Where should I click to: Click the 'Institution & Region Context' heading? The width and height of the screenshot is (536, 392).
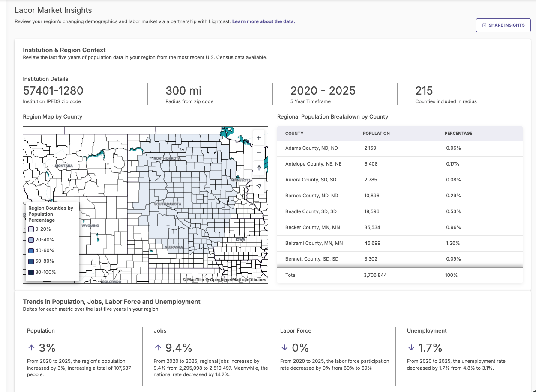coord(64,50)
